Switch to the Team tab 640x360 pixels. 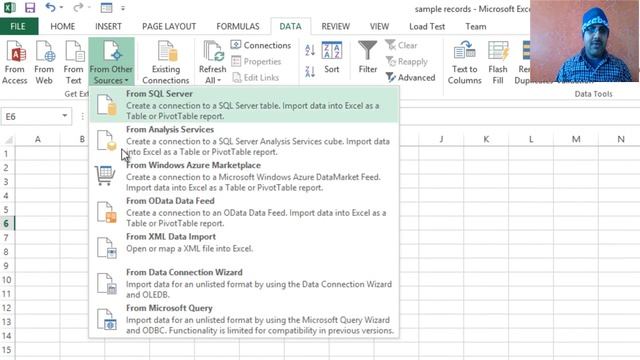click(476, 27)
